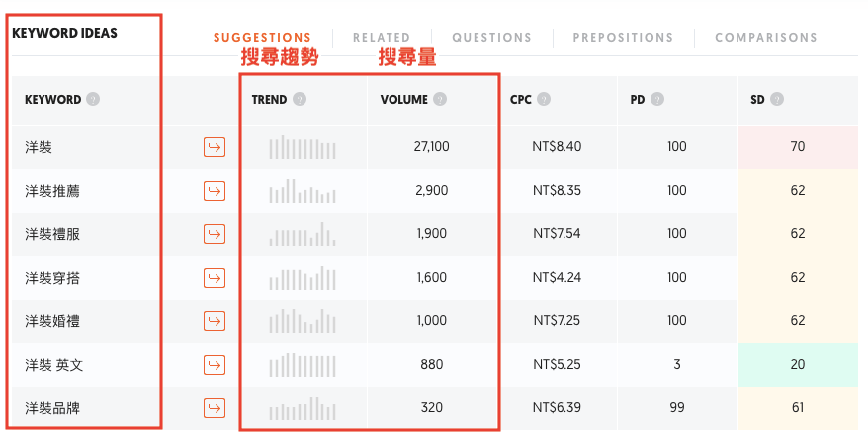
Task: Click the trend chart for 洋裝
Action: (303, 148)
